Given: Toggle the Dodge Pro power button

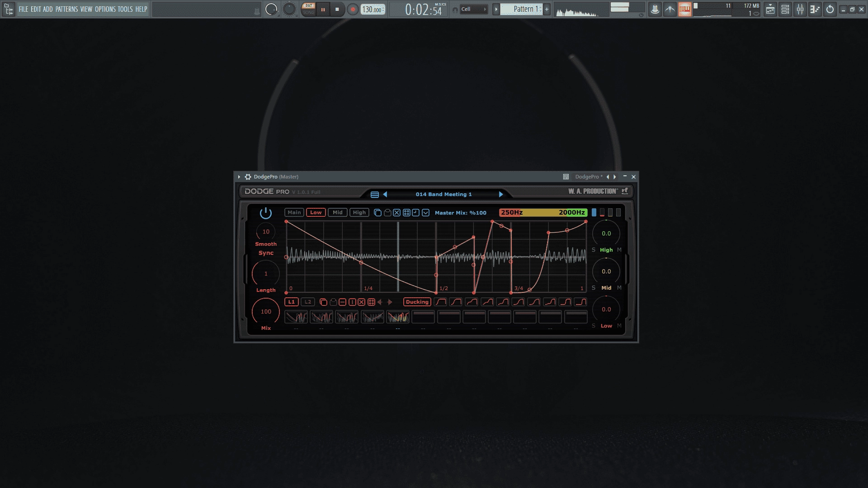Looking at the screenshot, I should tap(266, 213).
